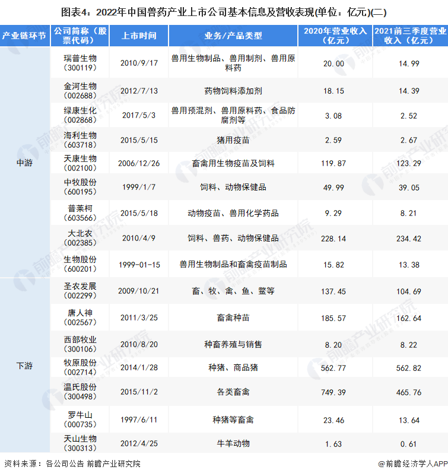
Task: Click the 各类畜禽 product cell
Action: tap(233, 392)
